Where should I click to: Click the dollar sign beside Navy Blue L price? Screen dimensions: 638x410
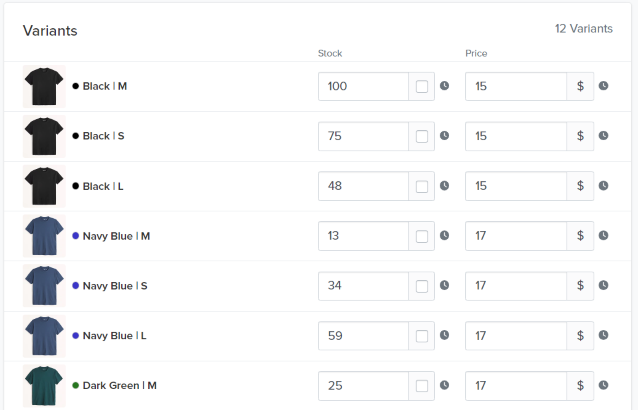pyautogui.click(x=580, y=336)
